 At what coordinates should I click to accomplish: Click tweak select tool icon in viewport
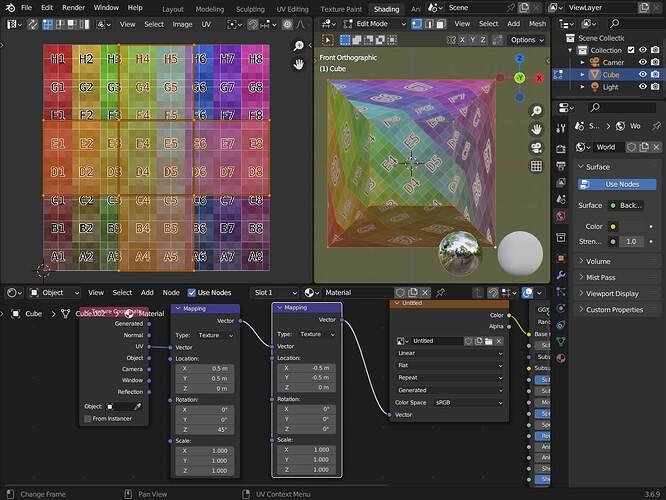point(327,40)
